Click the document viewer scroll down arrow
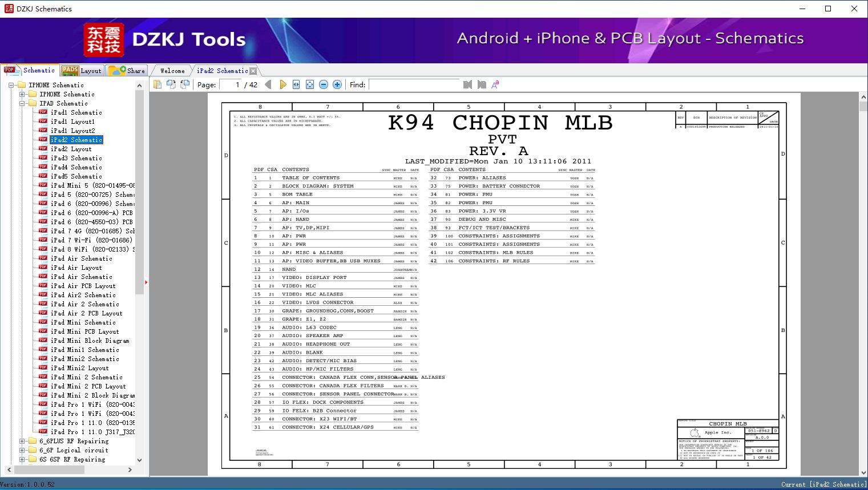The image size is (868, 490). tap(863, 472)
